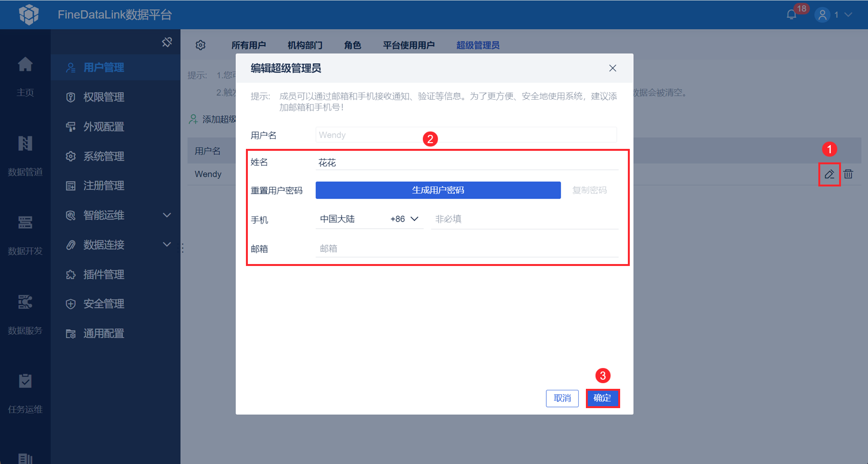The image size is (868, 464).
Task: Open the settings gear beside 所有用户
Action: pos(201,45)
